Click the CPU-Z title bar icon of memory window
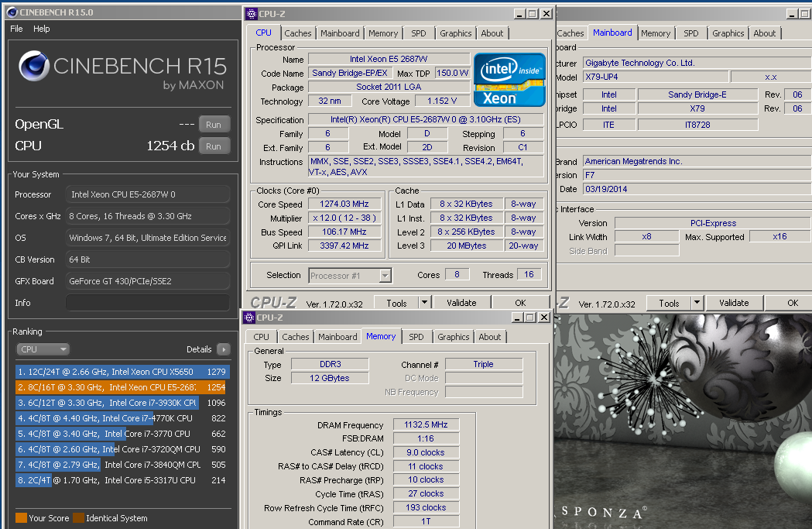 point(249,317)
